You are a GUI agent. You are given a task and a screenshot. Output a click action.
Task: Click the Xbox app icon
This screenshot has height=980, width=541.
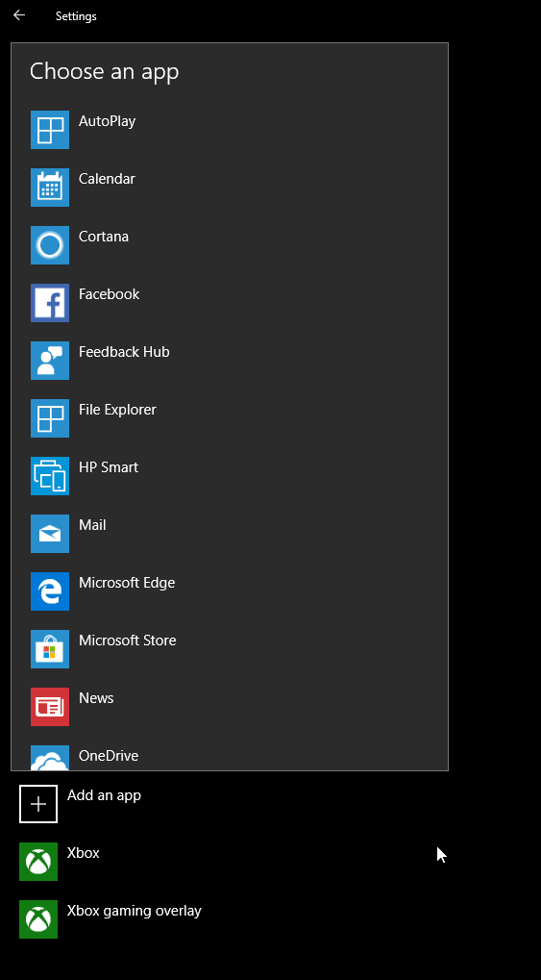38,862
